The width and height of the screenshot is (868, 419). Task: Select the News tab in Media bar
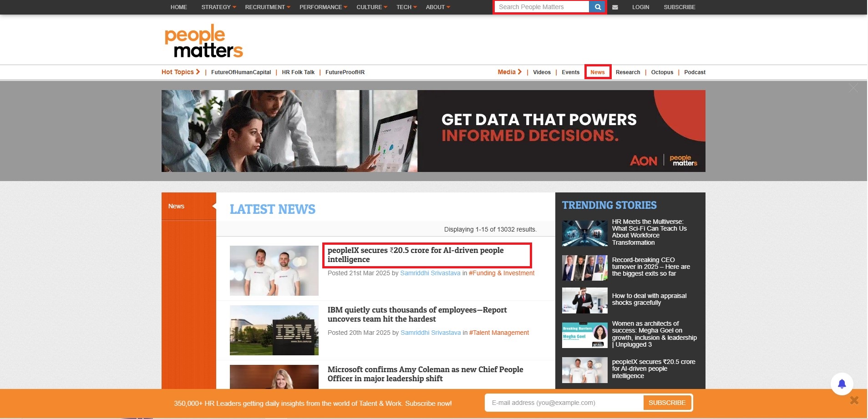coord(597,72)
